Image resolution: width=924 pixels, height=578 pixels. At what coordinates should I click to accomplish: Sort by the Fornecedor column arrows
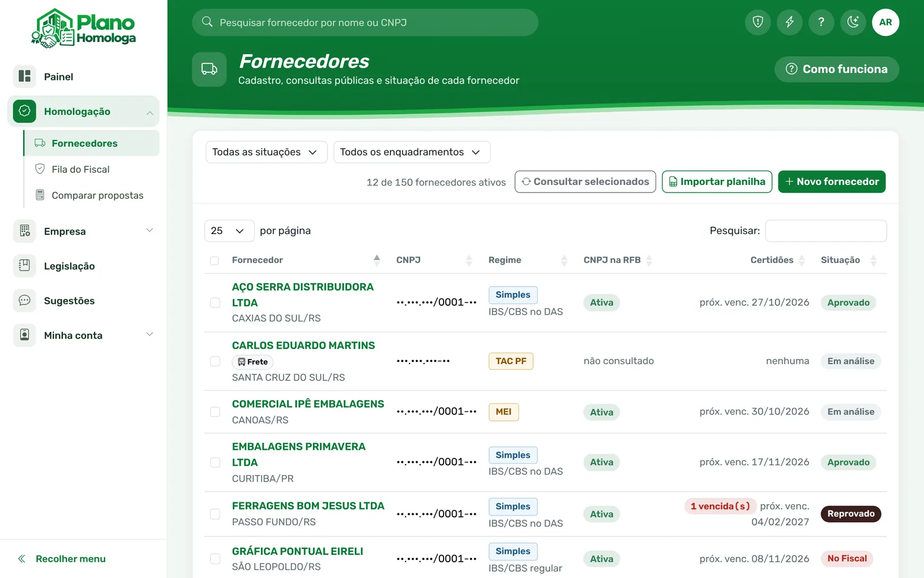click(377, 260)
